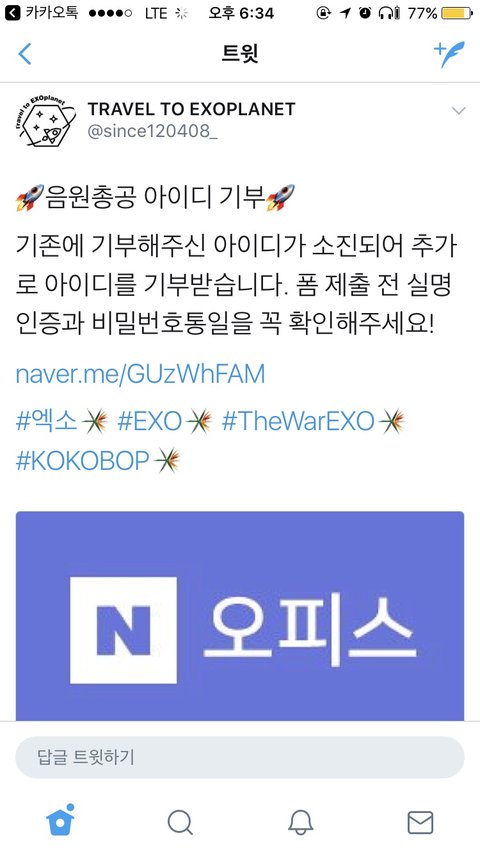
Task: Follow the naver.me/GUzWhFAM link
Action: pos(140,374)
